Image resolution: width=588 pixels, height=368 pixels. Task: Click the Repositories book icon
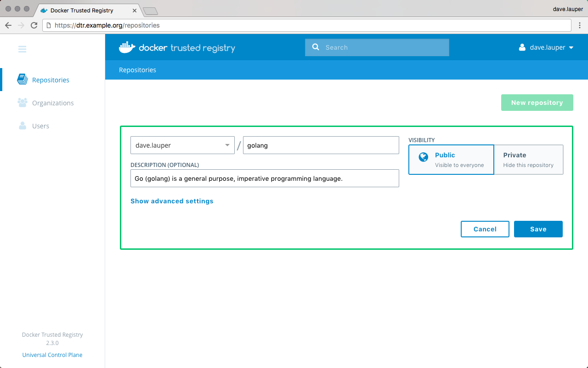(22, 80)
